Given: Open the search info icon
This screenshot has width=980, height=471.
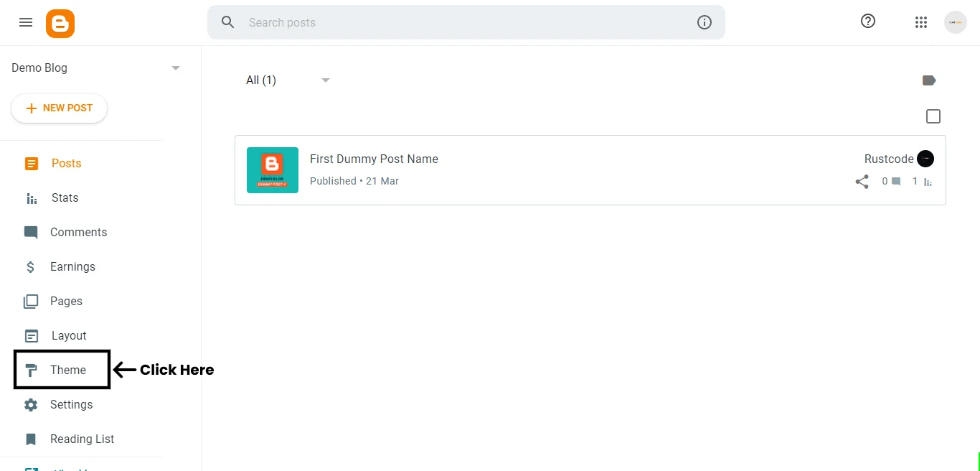Looking at the screenshot, I should click(x=704, y=22).
